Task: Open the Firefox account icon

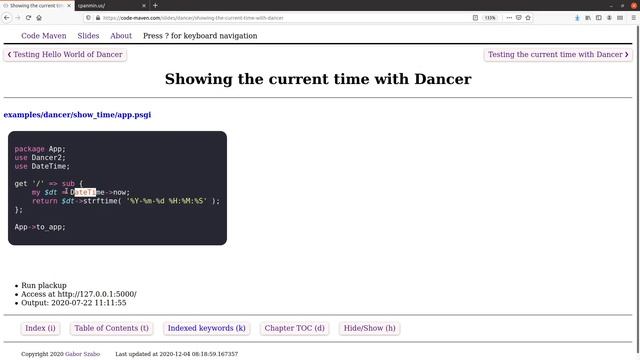Action: coord(609,18)
